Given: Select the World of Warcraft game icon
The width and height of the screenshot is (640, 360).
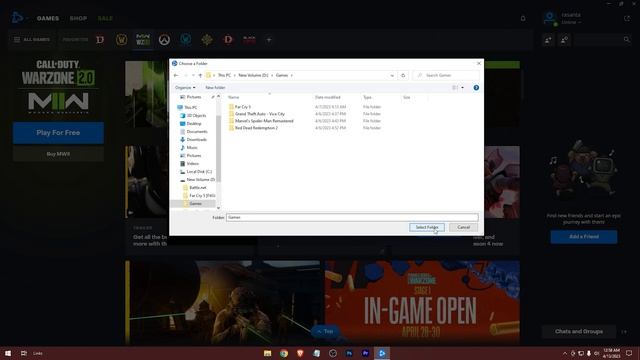Looking at the screenshot, I should click(122, 40).
